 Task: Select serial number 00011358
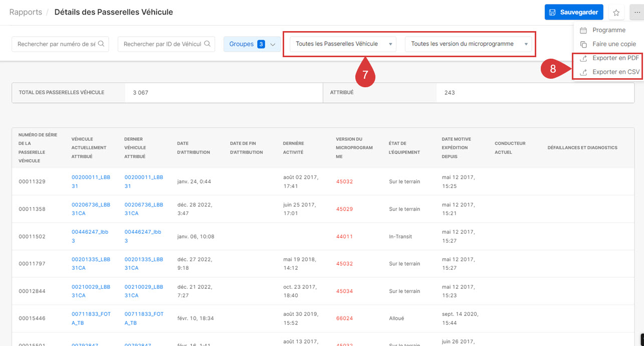tap(32, 209)
